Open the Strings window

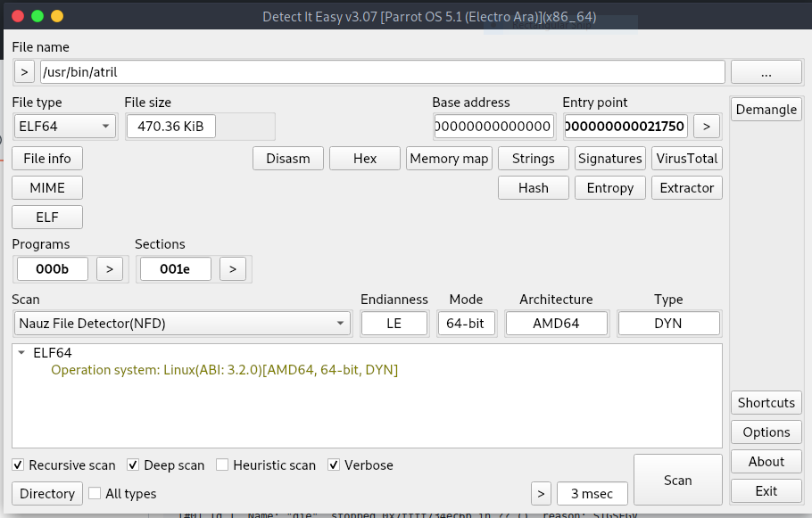533,158
